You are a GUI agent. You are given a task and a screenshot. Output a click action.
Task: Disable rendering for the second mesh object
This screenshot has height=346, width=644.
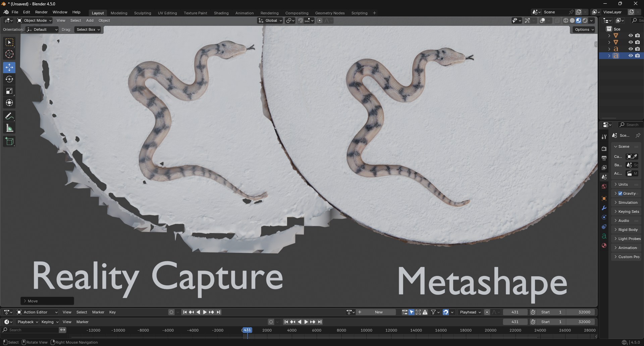coord(638,42)
